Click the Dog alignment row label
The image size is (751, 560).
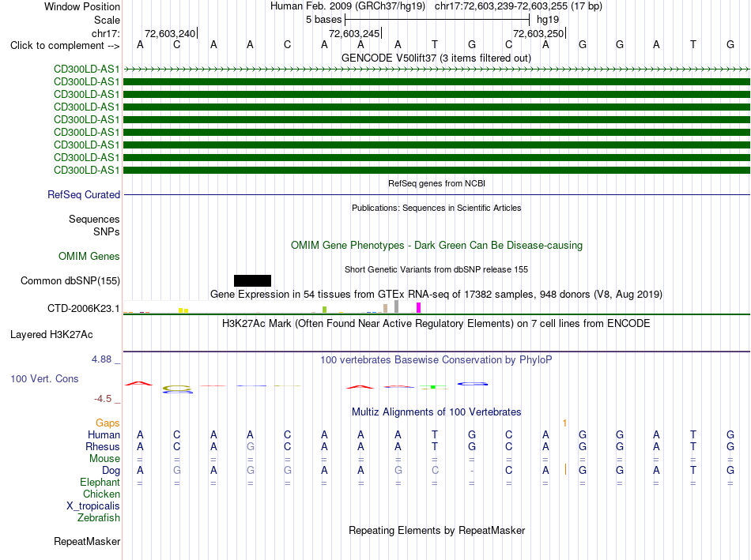111,471
